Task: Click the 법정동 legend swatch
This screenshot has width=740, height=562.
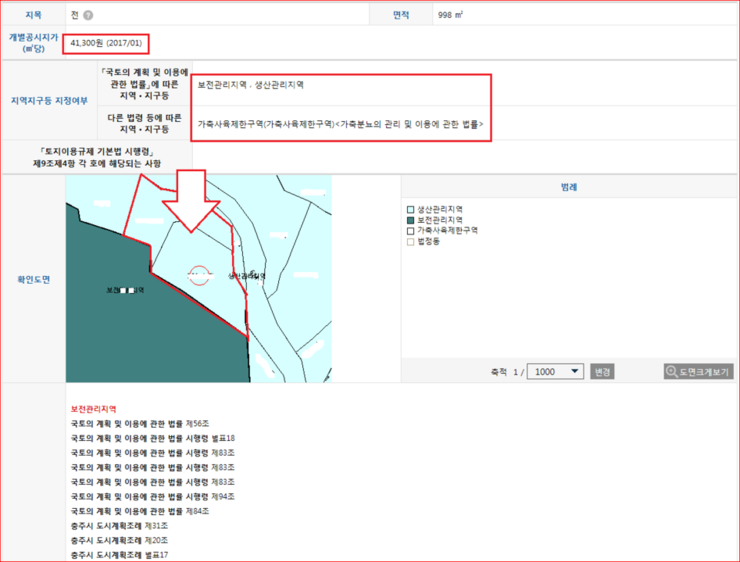Action: (410, 242)
